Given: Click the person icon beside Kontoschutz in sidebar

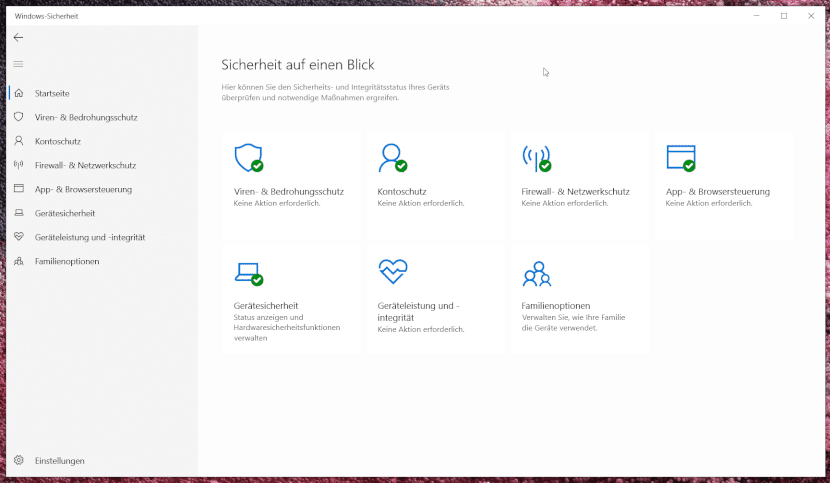Looking at the screenshot, I should pos(19,141).
